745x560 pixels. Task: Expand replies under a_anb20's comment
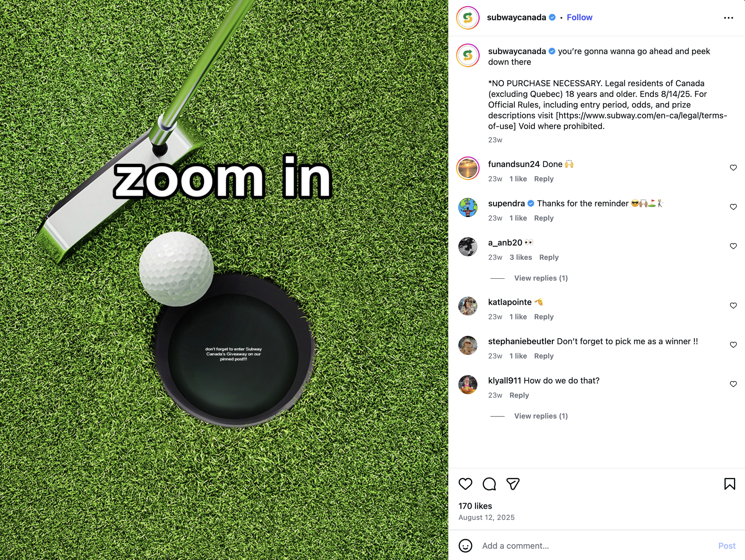coord(541,278)
